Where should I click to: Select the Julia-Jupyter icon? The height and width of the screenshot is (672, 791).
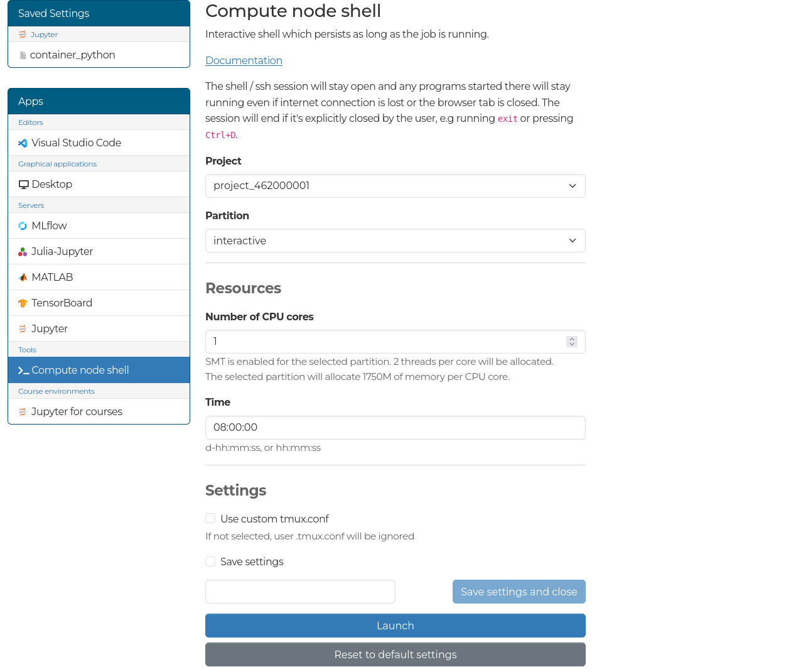pos(22,251)
